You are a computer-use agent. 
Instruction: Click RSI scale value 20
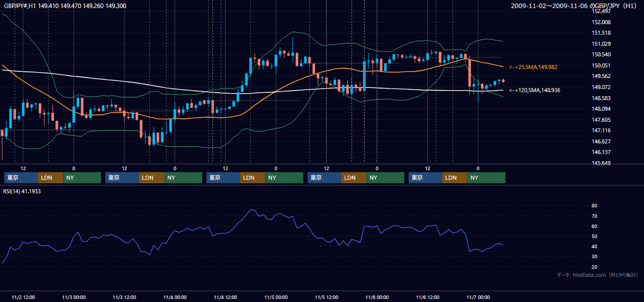pyautogui.click(x=594, y=267)
